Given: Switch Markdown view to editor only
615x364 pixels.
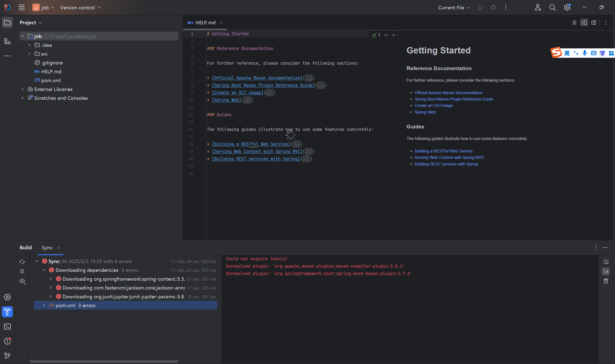Looking at the screenshot, I should pyautogui.click(x=574, y=23).
